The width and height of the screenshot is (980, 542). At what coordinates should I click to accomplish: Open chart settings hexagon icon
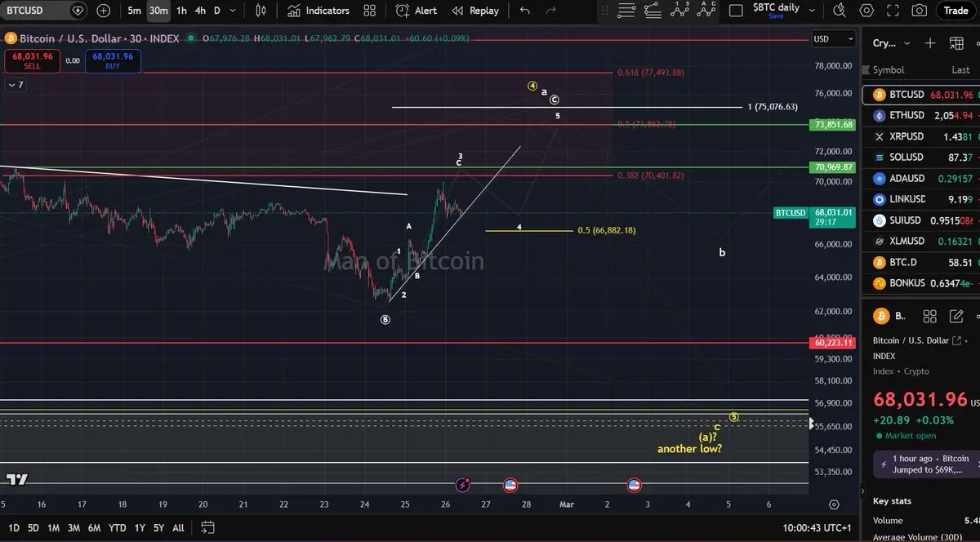[x=866, y=11]
